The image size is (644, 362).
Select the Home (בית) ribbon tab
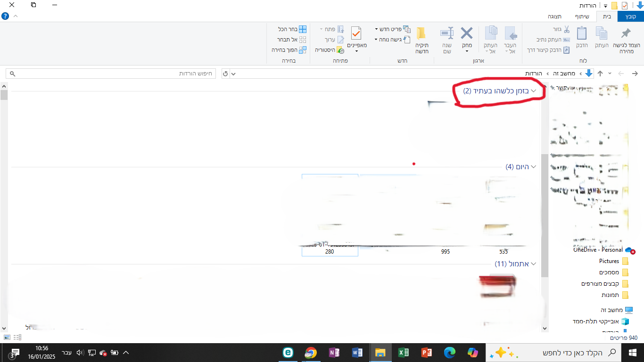tap(607, 16)
